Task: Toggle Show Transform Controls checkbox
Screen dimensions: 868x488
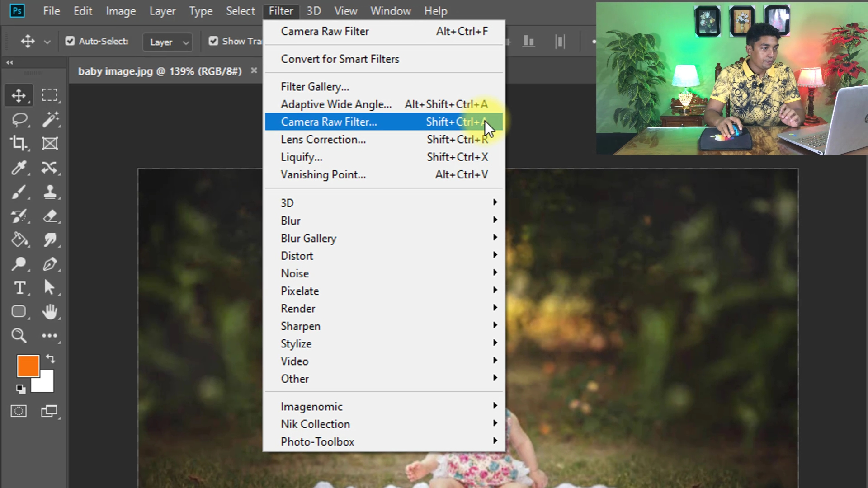Action: (x=213, y=41)
